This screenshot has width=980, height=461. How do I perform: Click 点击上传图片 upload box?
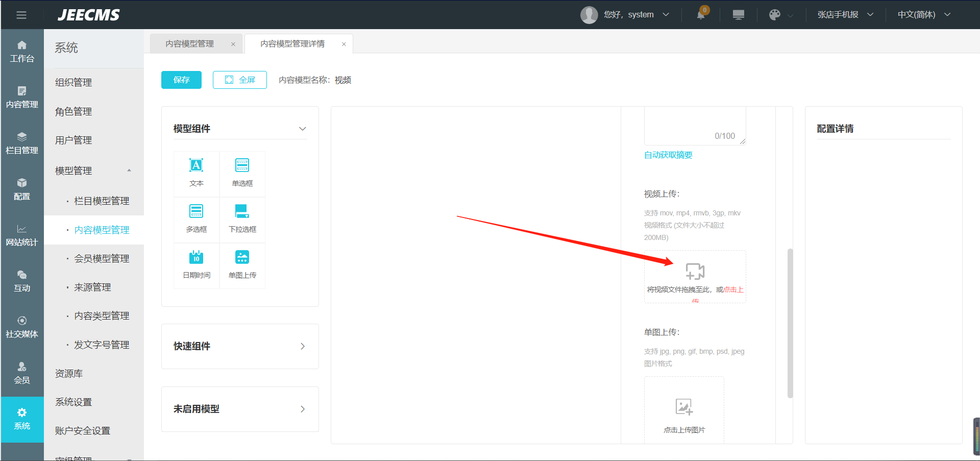[684, 410]
